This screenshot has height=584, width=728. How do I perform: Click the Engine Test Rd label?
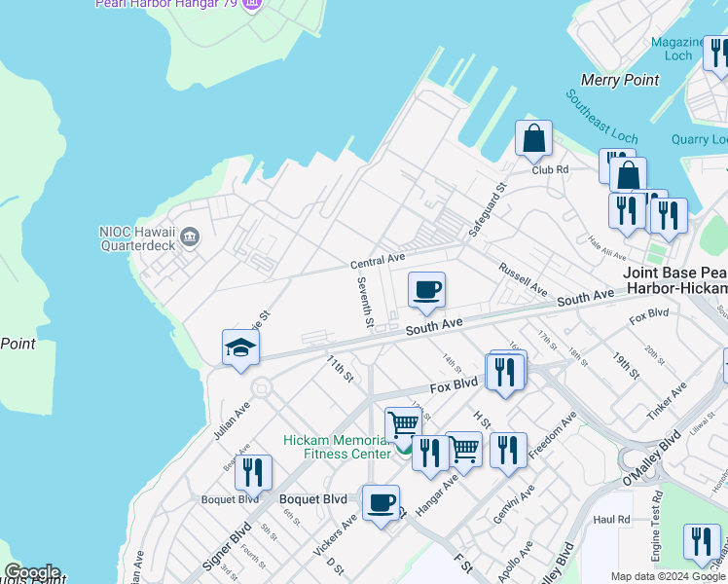pos(656,526)
